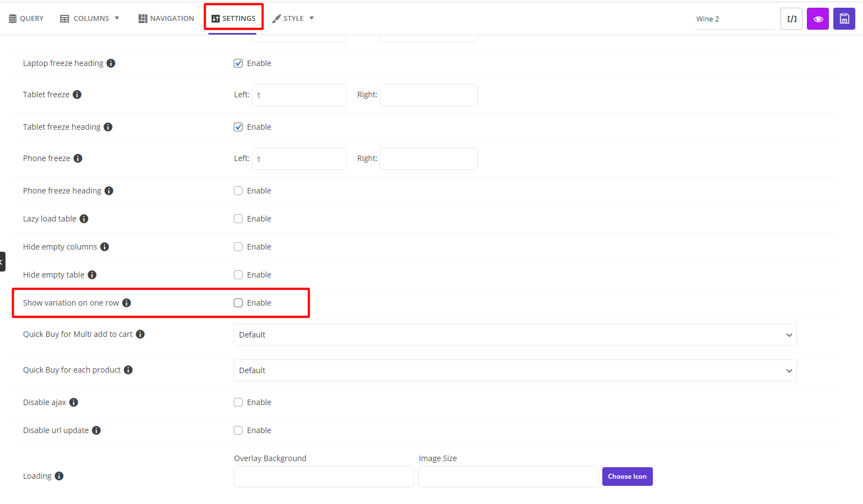Edit the table name field Wine 2

[x=734, y=19]
